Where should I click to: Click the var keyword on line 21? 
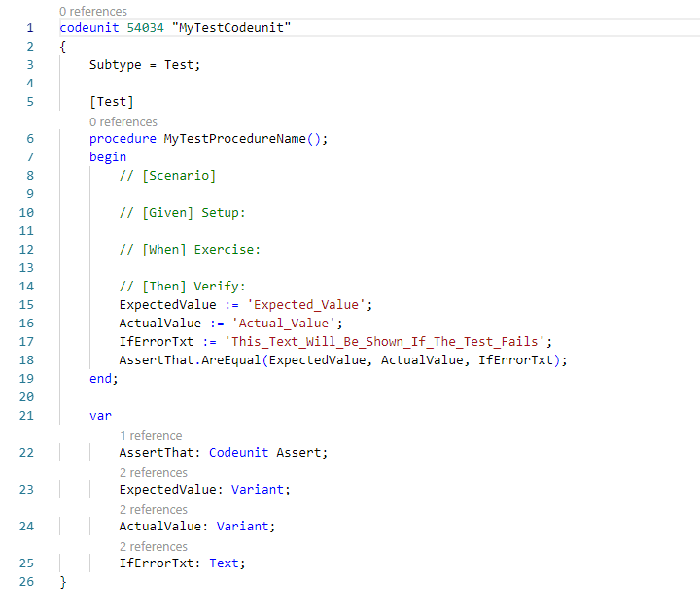click(100, 416)
